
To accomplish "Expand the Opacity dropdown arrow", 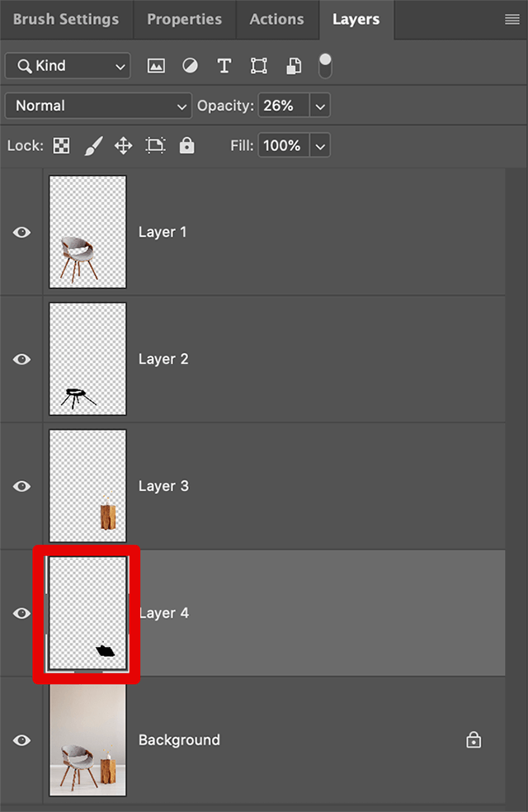I will pos(319,106).
